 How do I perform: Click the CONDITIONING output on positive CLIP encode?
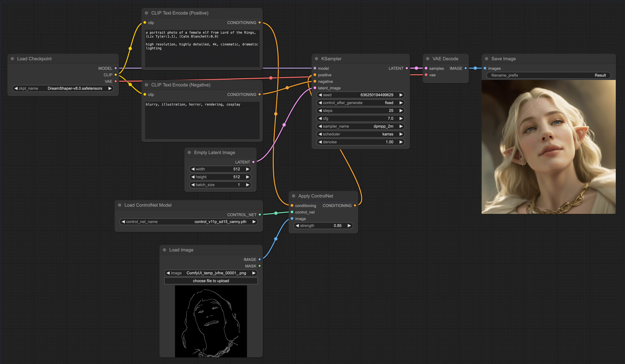(x=259, y=23)
